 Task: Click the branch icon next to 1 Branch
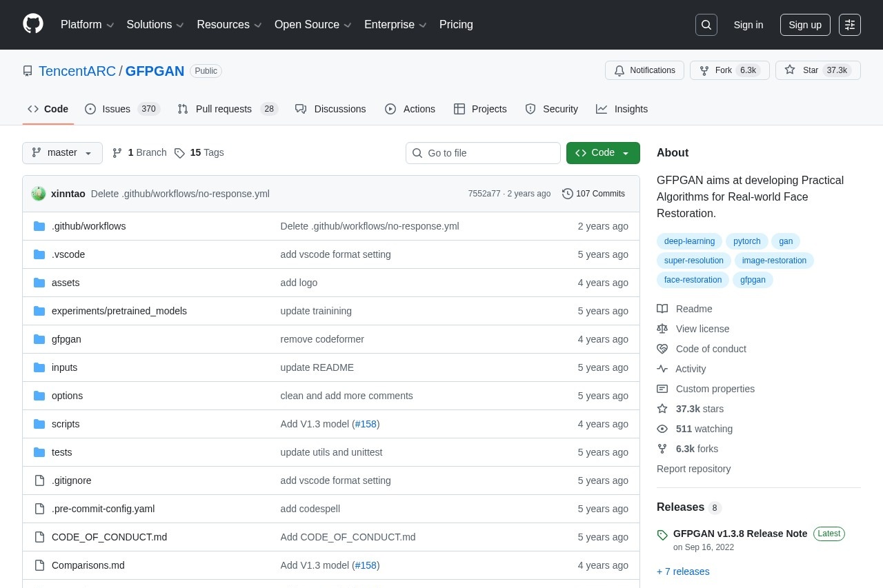(x=117, y=153)
